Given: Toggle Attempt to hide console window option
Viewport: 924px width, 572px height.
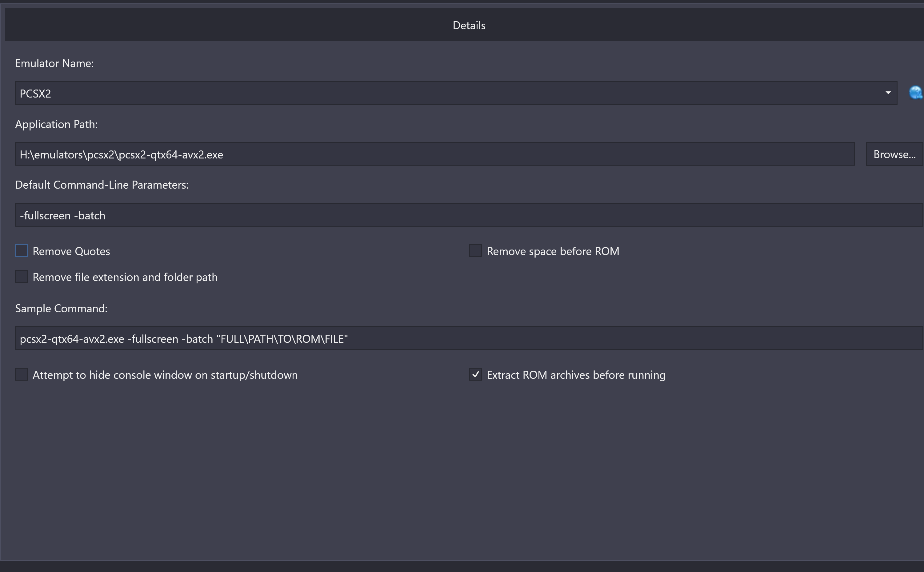Looking at the screenshot, I should (22, 374).
